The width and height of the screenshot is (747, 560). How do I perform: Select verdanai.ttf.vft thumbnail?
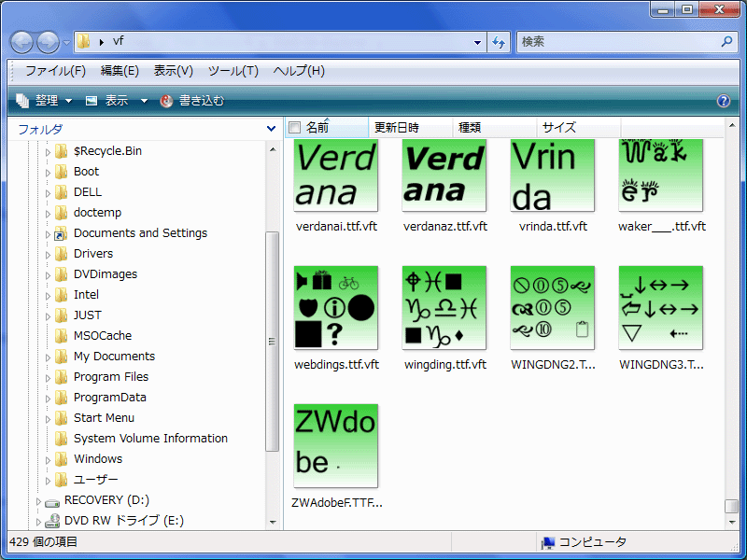pos(336,175)
